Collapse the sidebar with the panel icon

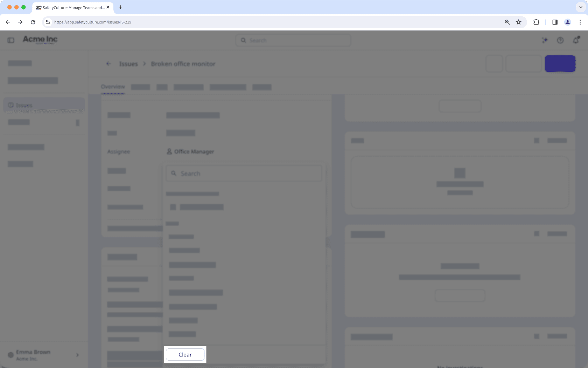pyautogui.click(x=10, y=40)
